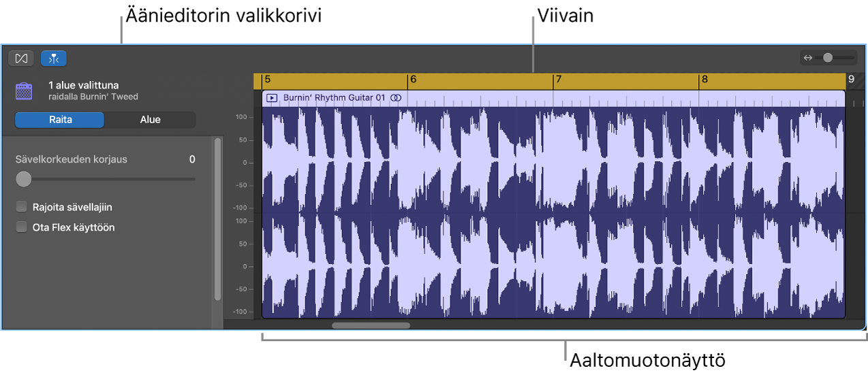Click bar 8 on the ruler
The height and width of the screenshot is (375, 868).
pos(704,80)
